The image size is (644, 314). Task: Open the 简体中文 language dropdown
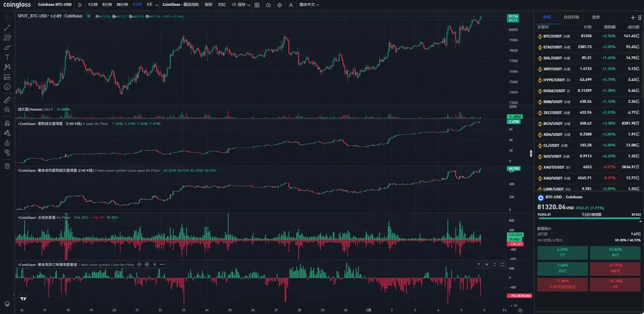(x=309, y=4)
